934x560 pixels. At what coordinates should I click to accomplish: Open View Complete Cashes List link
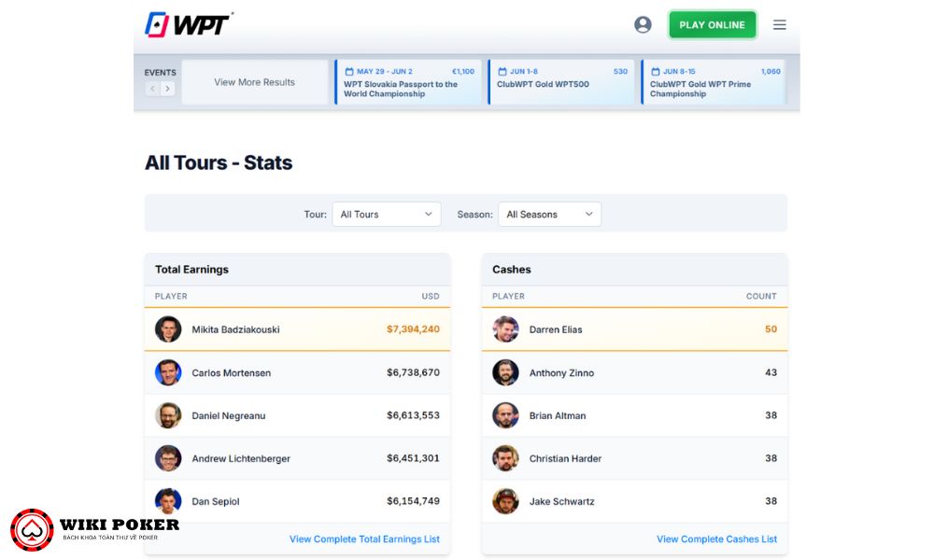click(x=716, y=539)
